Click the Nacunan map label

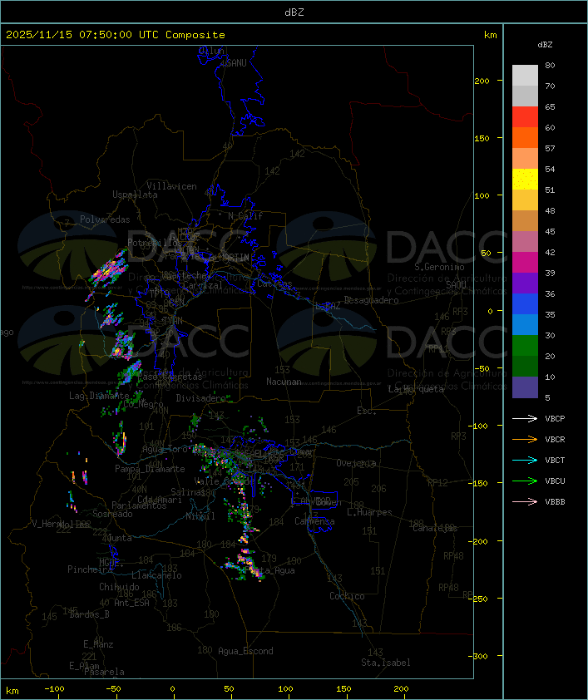click(x=284, y=382)
